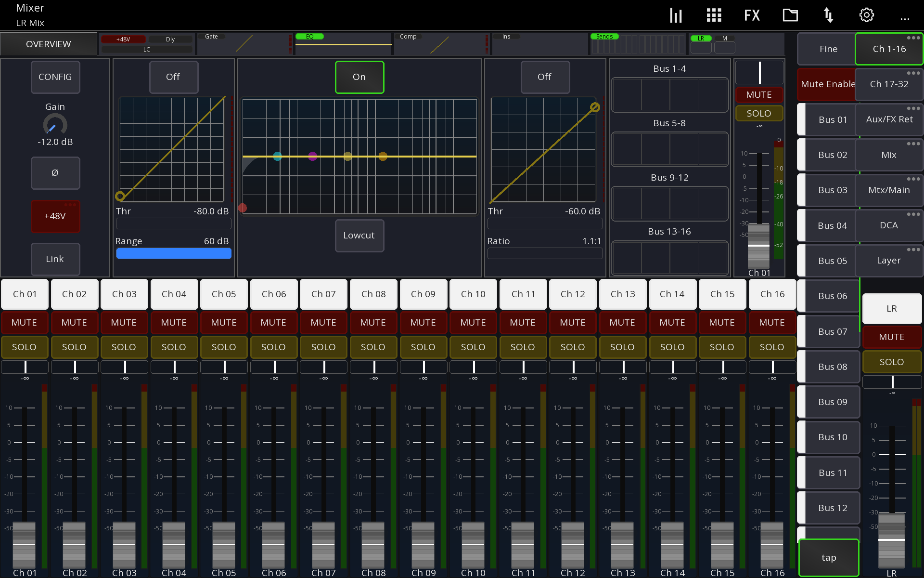Open the app views grid
The width and height of the screenshot is (924, 578).
714,15
